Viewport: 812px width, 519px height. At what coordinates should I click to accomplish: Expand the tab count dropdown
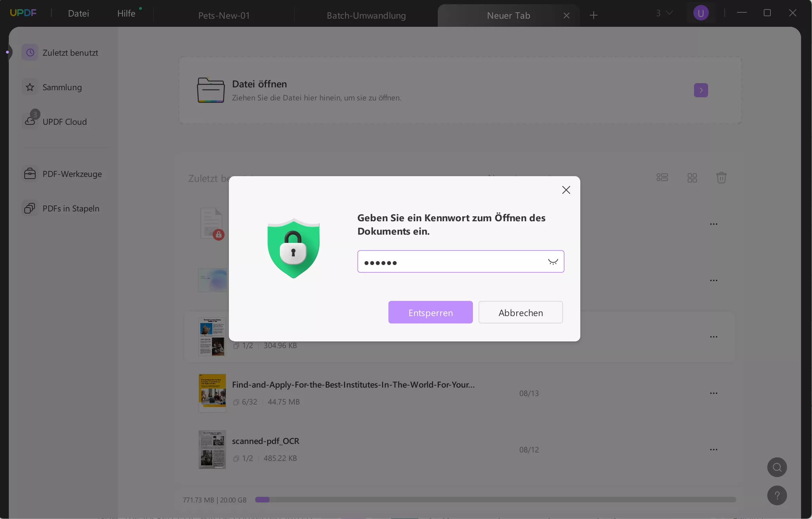664,13
